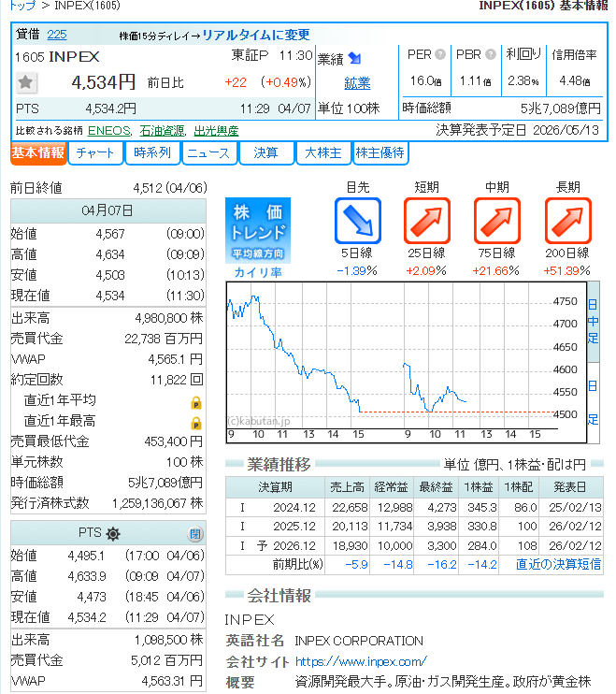The height and width of the screenshot is (694, 616).
Task: Select the 長期 200日線 up-arrow trend icon
Action: pos(567,221)
